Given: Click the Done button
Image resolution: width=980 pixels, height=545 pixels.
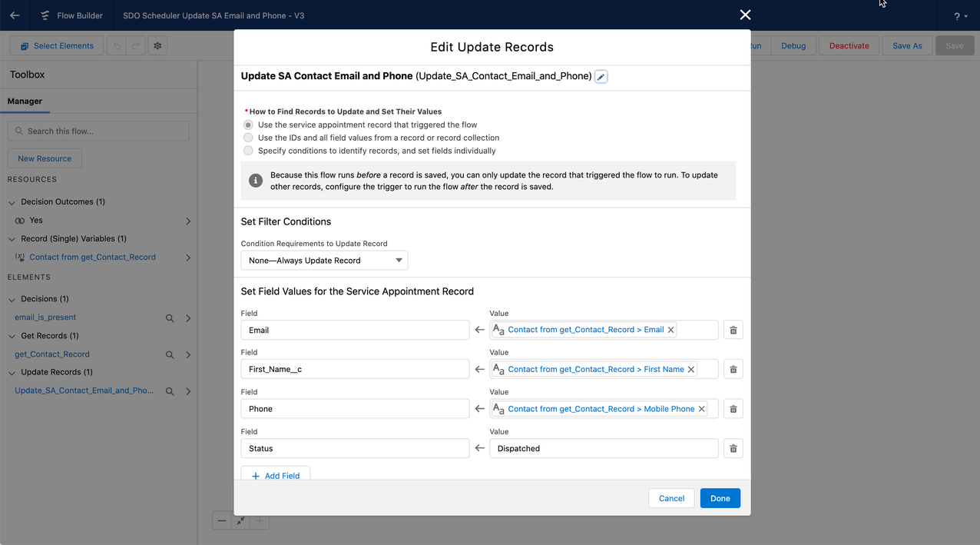Looking at the screenshot, I should [x=720, y=498].
